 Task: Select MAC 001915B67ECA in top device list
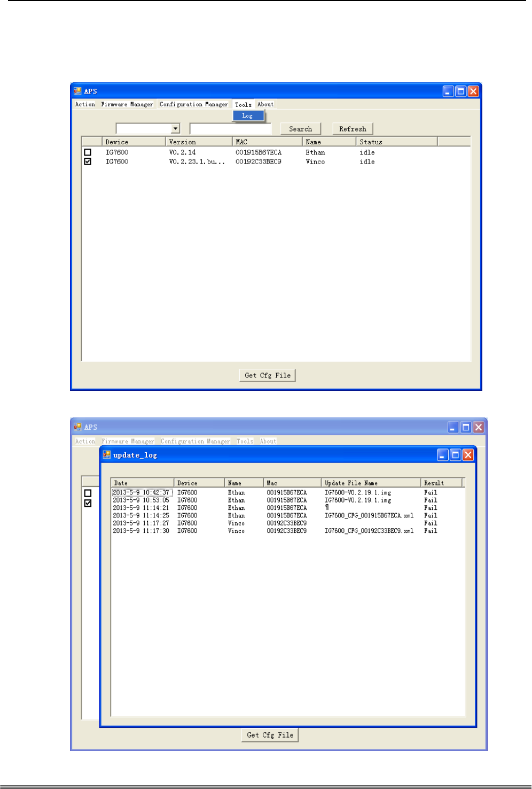pyautogui.click(x=259, y=152)
